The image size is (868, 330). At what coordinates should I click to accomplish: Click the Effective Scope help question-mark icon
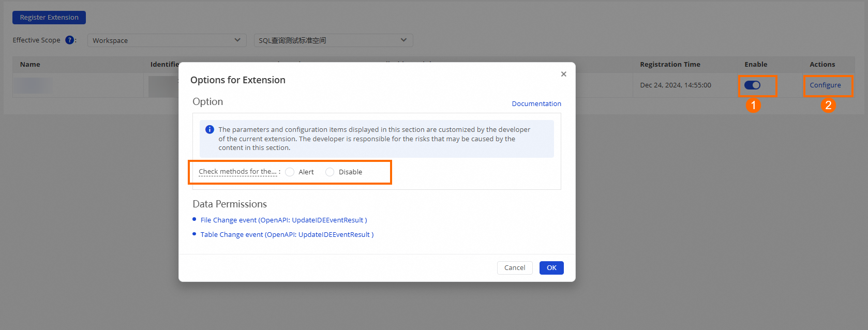click(x=69, y=40)
